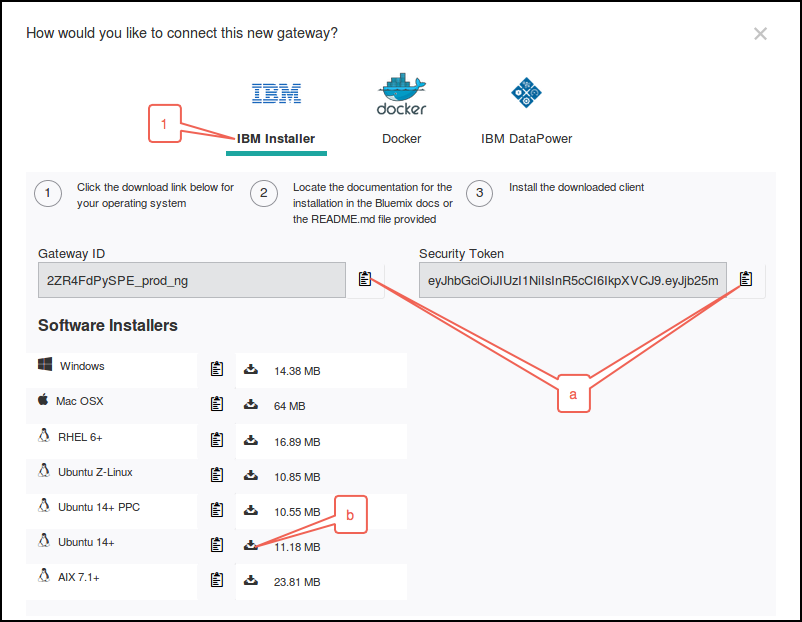Click the Apple logo beside Mac OSX
The width and height of the screenshot is (802, 622).
[43, 399]
